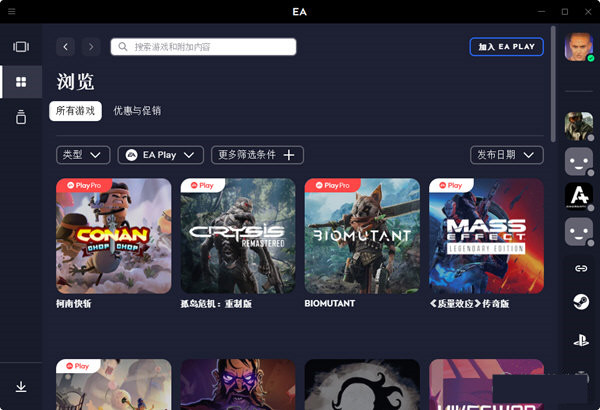Open the Conan Chop Chop game cover

114,236
